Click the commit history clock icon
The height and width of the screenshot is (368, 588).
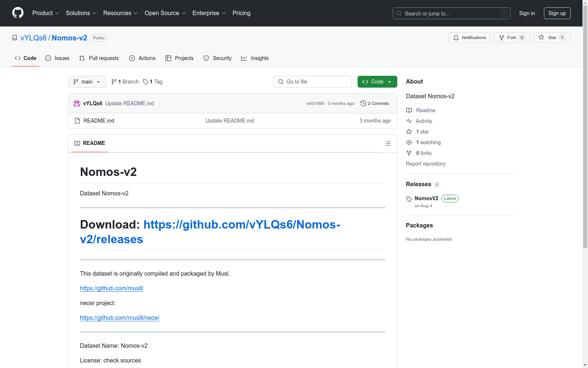point(363,103)
